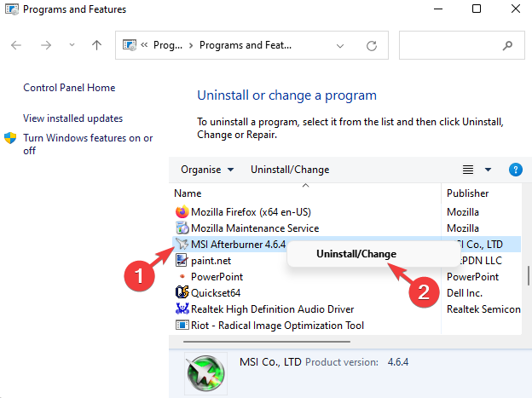Image resolution: width=532 pixels, height=398 pixels.
Task: Select Mozilla Firefox (x64 en-US) row
Action: (346, 212)
